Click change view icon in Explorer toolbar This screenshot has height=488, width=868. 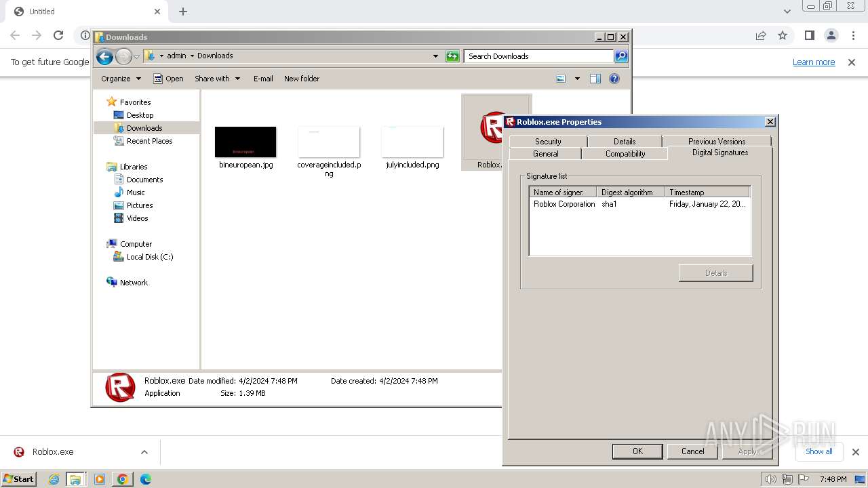[561, 79]
